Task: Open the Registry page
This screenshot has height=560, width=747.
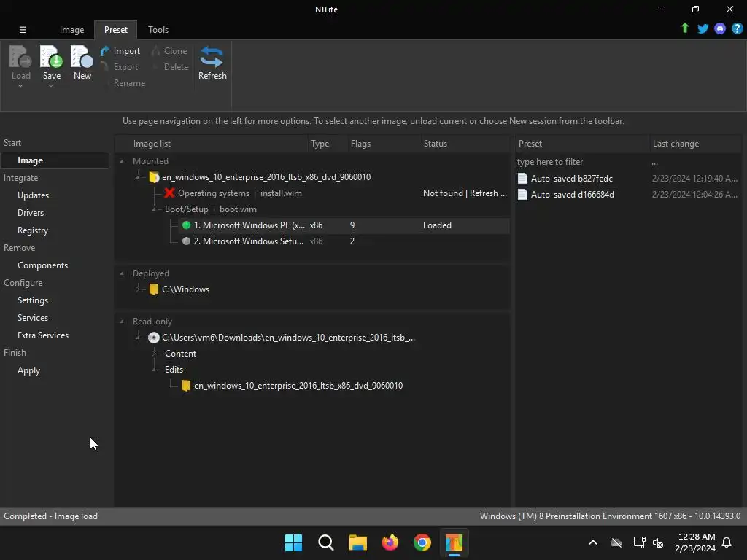Action: [33, 230]
